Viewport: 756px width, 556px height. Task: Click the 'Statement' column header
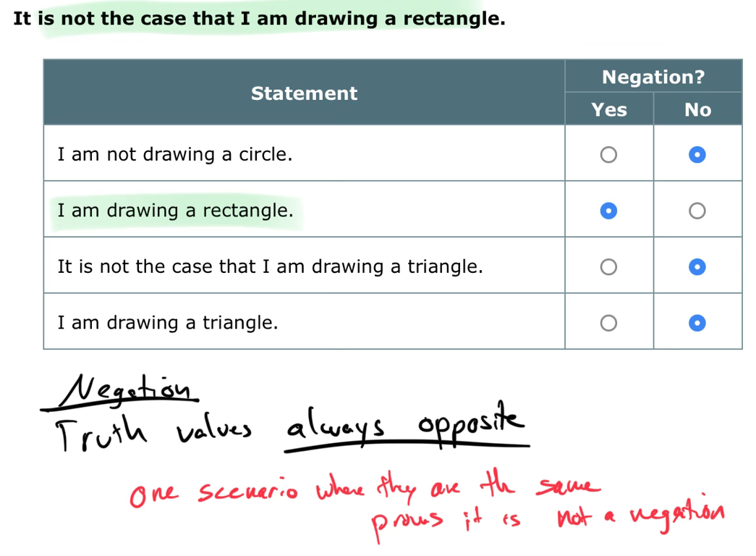pyautogui.click(x=305, y=93)
